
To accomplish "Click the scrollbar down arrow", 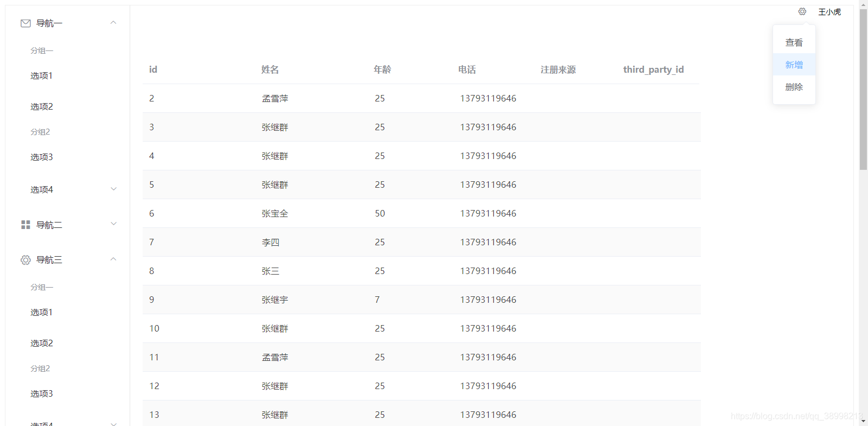I will [863, 422].
